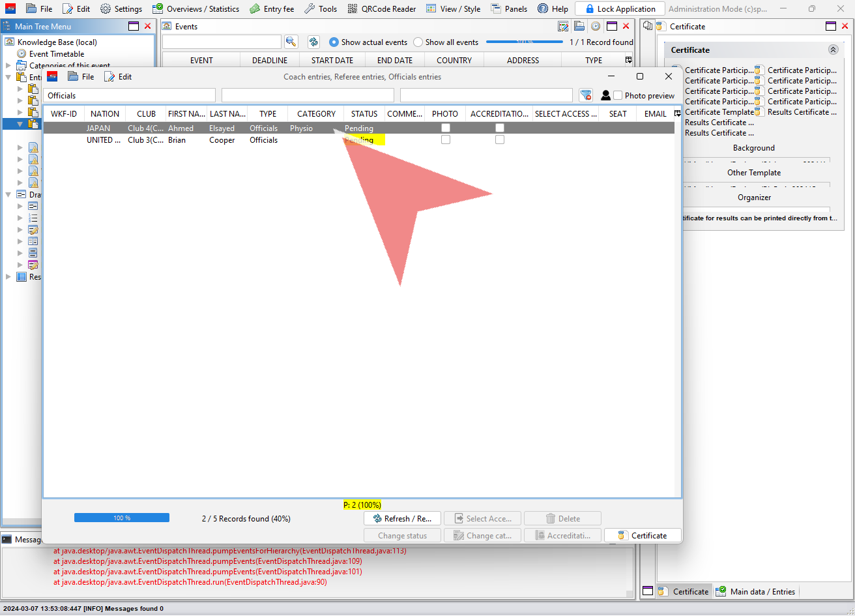855x616 pixels.
Task: Switch to the Certificate bottom tab
Action: [x=684, y=591]
